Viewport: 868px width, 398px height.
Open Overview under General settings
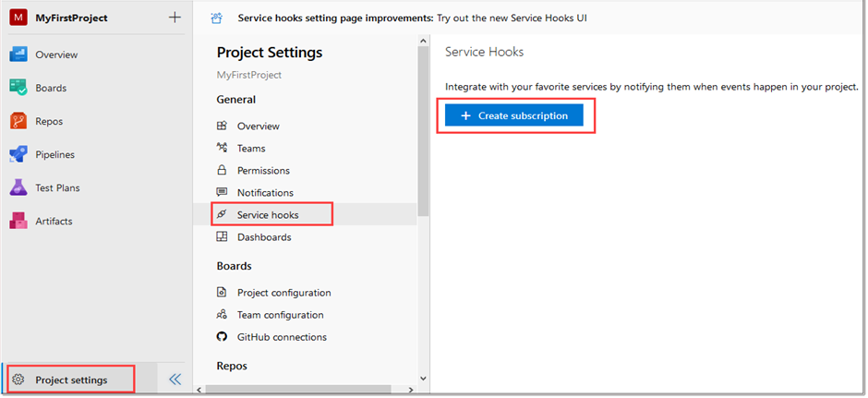pyautogui.click(x=259, y=127)
